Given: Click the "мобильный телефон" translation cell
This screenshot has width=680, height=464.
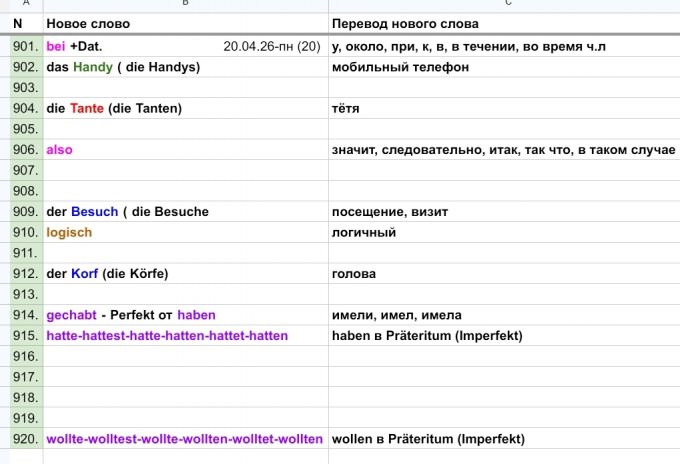Looking at the screenshot, I should click(x=504, y=67).
